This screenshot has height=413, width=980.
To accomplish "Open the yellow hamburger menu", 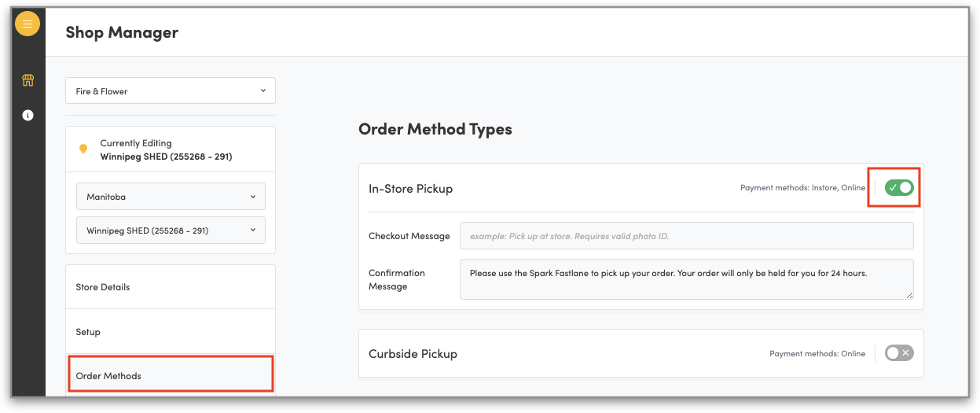I will tap(28, 24).
